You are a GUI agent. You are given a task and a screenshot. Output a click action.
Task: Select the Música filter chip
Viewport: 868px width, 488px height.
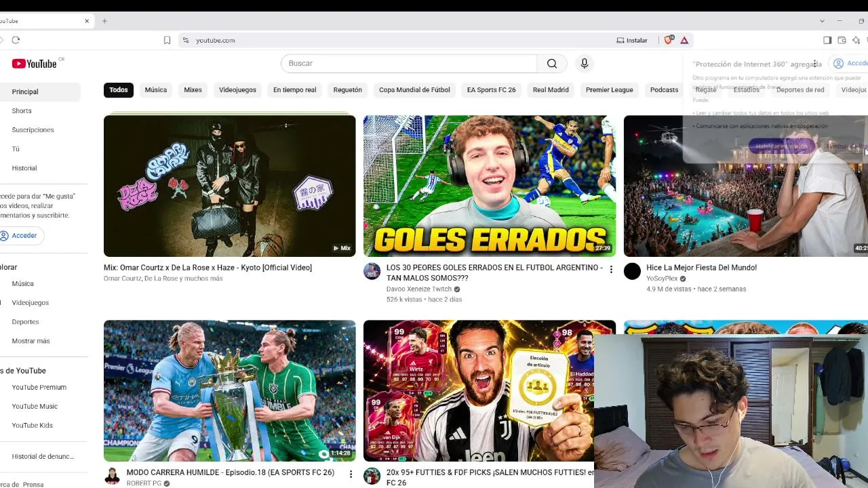156,89
